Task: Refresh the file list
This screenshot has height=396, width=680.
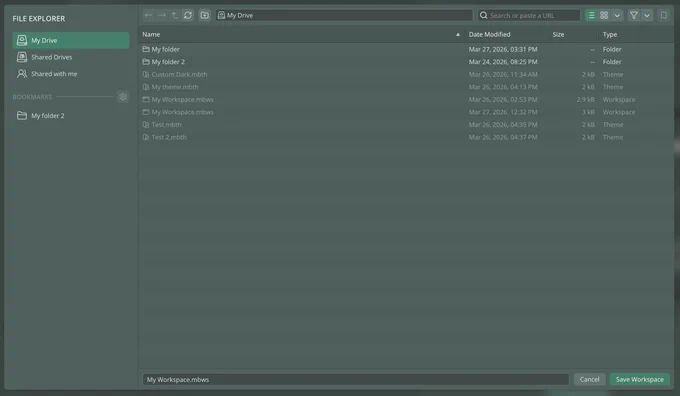Action: click(188, 15)
